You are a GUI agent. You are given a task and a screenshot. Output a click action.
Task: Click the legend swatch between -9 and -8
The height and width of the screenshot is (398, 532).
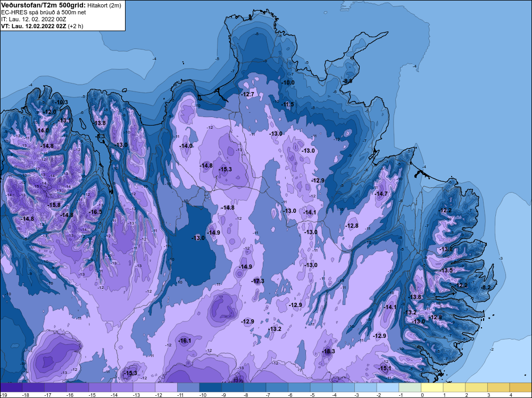[x=233, y=387]
